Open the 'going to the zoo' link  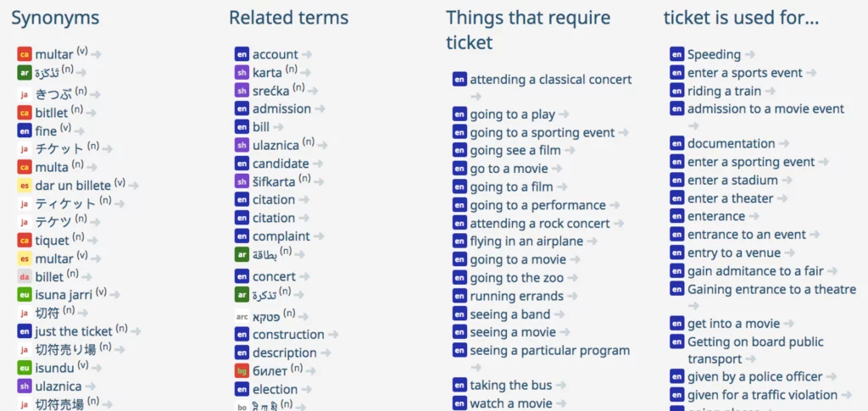[x=516, y=278]
